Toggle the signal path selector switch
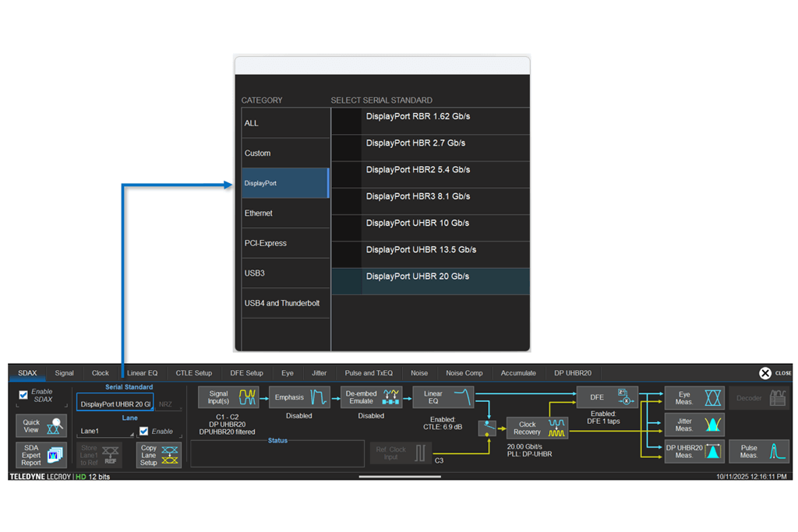The image size is (798, 532). pyautogui.click(x=487, y=428)
